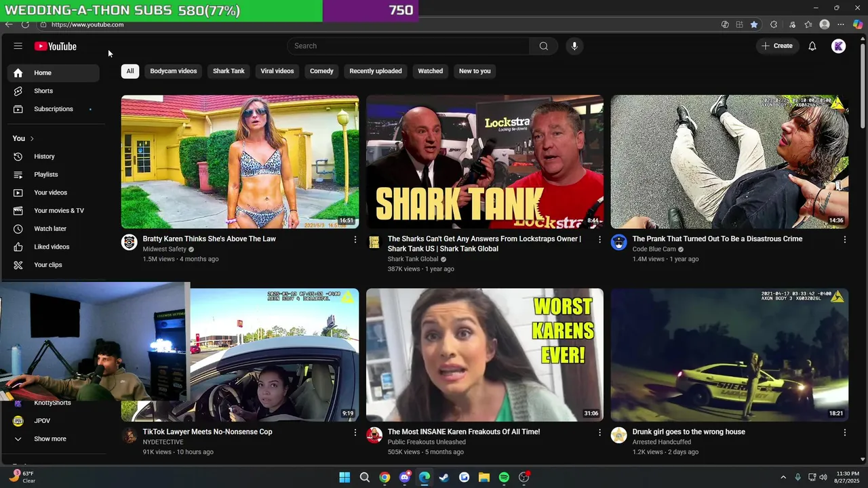This screenshot has width=868, height=488.
Task: Open more options for Drunk girl video
Action: 844,432
